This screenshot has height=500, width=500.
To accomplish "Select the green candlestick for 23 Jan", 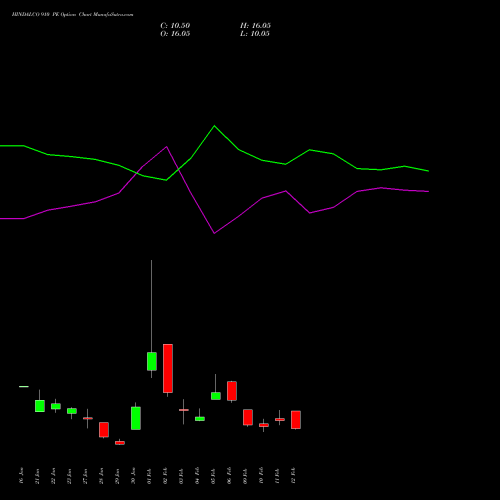I will click(72, 411).
